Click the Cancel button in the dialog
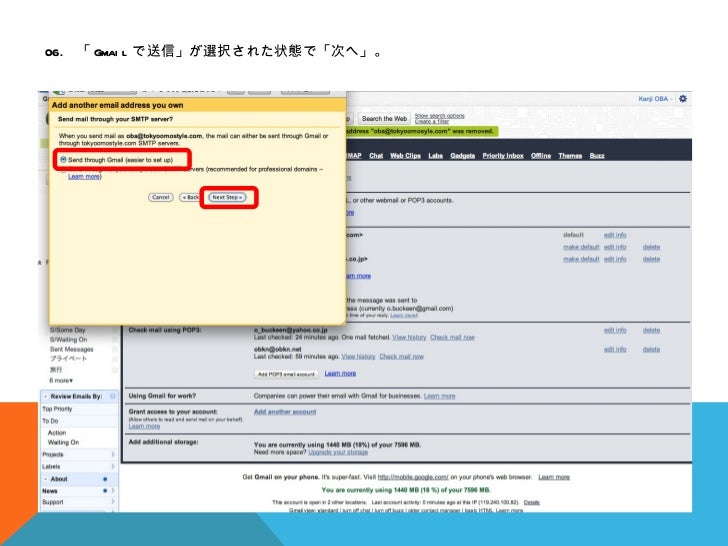Screen dimensions: 728x546 (x=161, y=197)
